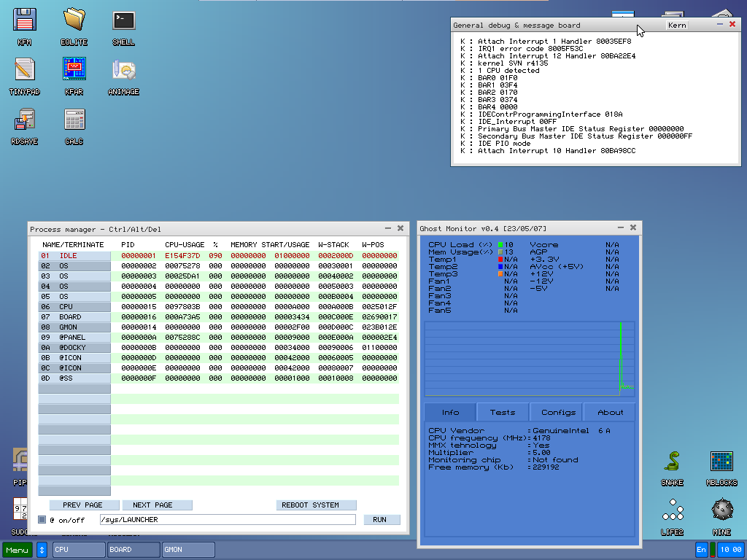
Task: Go to NEXT PAGE of processes
Action: pyautogui.click(x=157, y=505)
